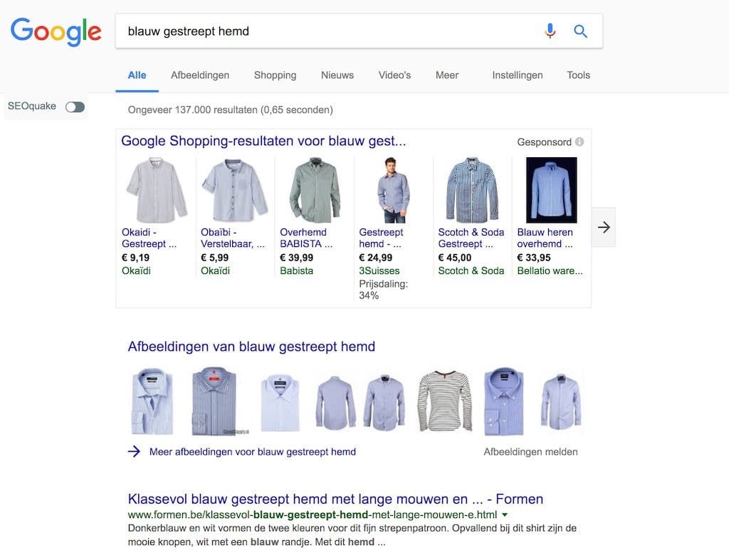
Task: Open dropdown arrow next to formen.be URL
Action: pos(505,515)
